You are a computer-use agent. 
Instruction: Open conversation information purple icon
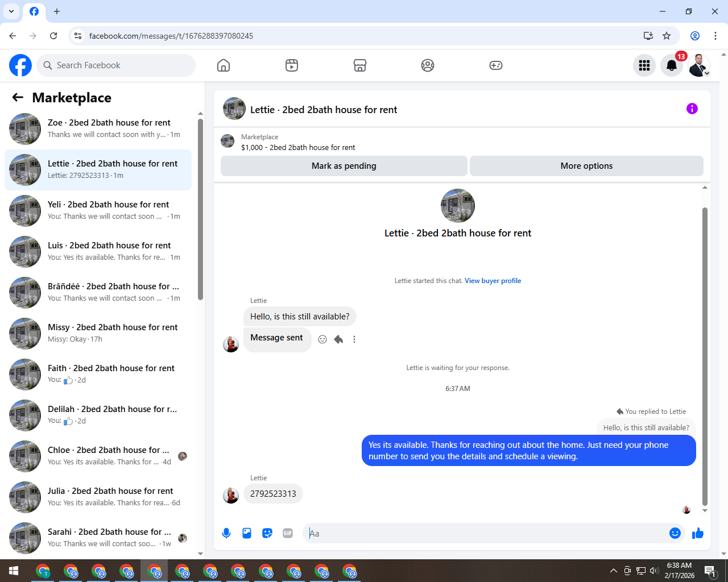coord(692,109)
